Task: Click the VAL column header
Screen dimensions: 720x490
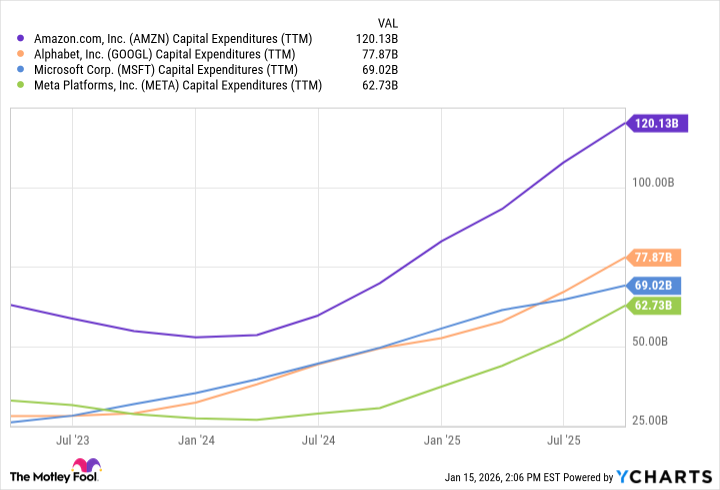Action: pos(388,21)
